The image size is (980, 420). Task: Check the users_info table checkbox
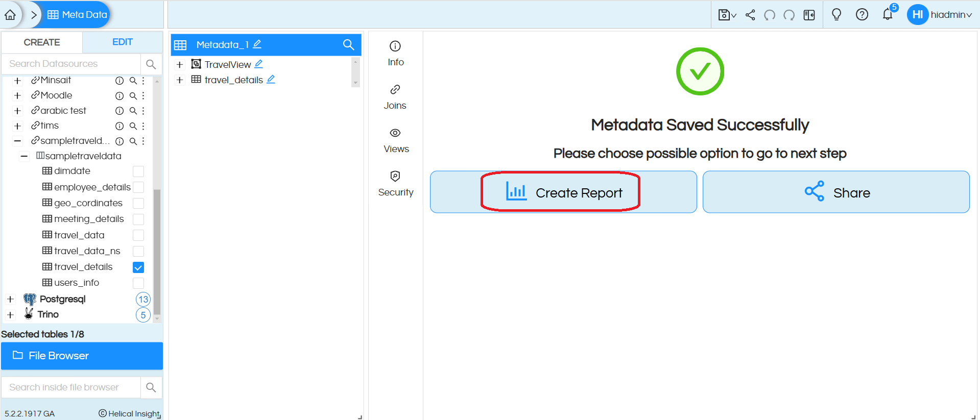[x=138, y=283]
